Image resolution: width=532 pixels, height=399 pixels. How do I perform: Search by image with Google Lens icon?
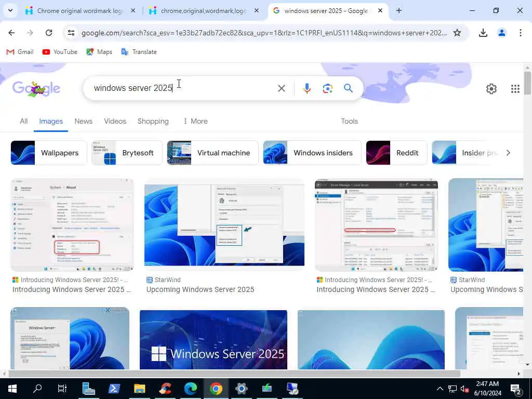pos(327,88)
